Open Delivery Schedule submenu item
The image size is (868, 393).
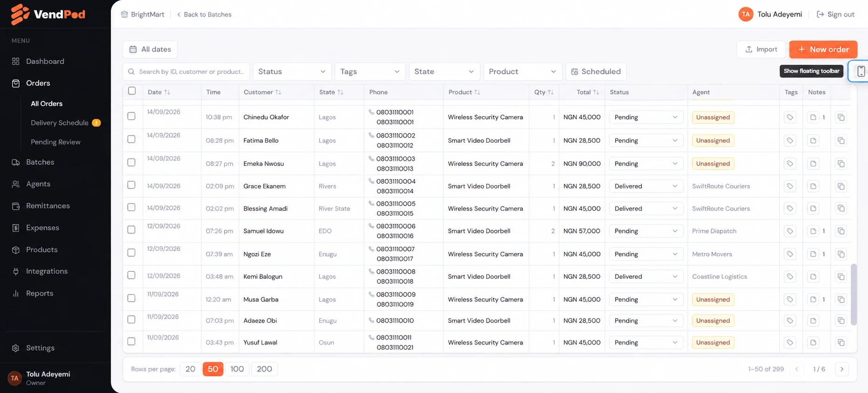click(x=60, y=123)
